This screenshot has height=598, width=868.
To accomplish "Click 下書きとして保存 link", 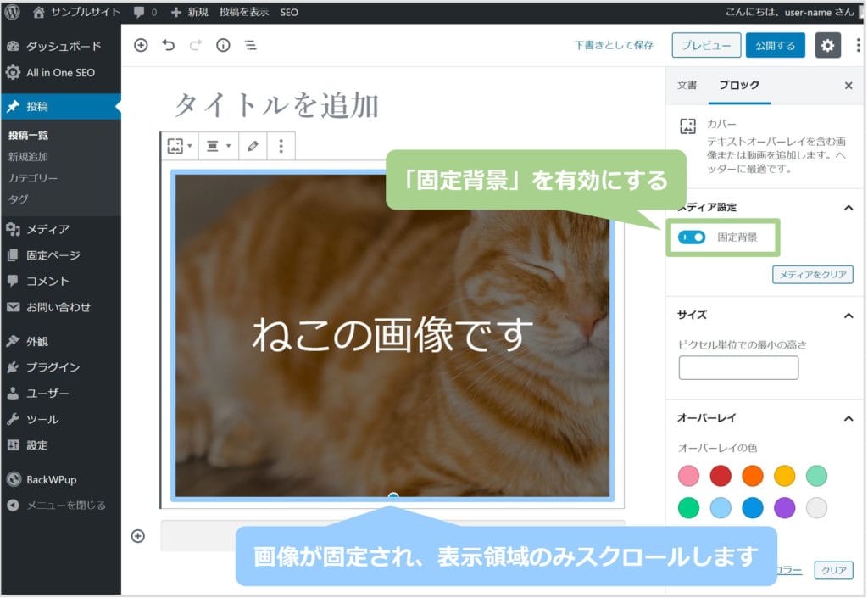I will 614,46.
